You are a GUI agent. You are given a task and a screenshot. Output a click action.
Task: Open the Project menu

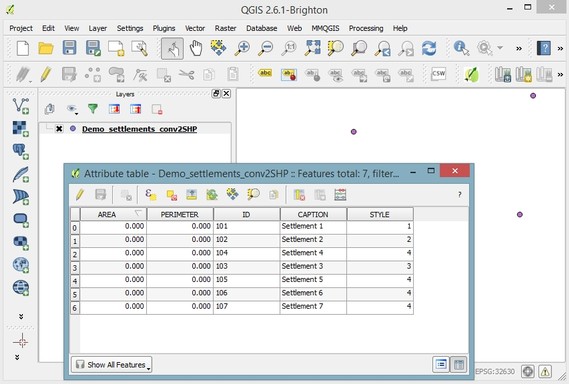coord(21,28)
